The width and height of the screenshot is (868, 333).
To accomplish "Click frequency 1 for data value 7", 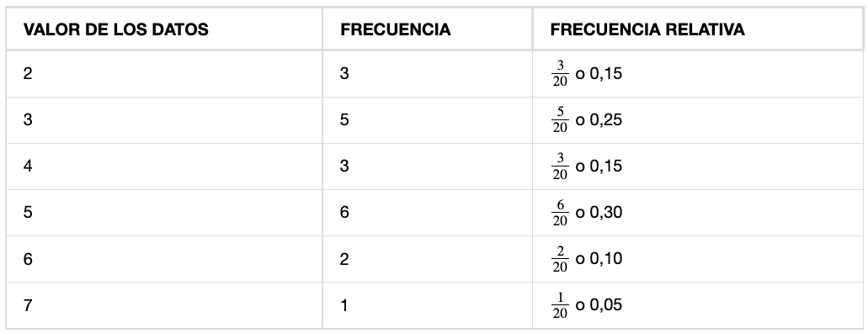I will click(428, 305).
